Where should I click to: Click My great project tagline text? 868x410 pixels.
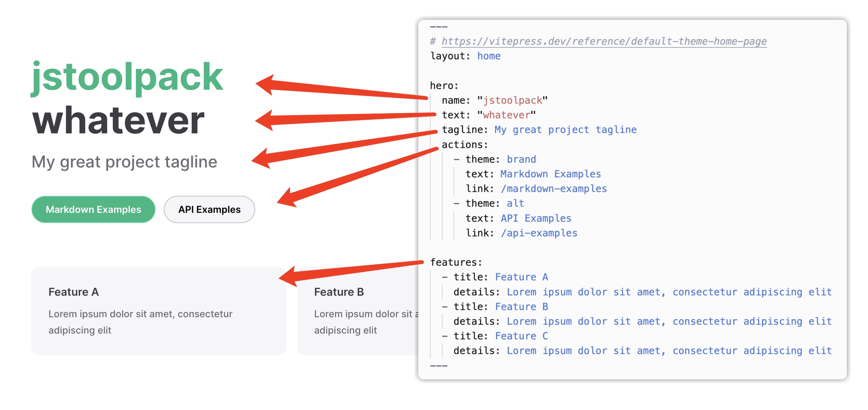[x=124, y=162]
